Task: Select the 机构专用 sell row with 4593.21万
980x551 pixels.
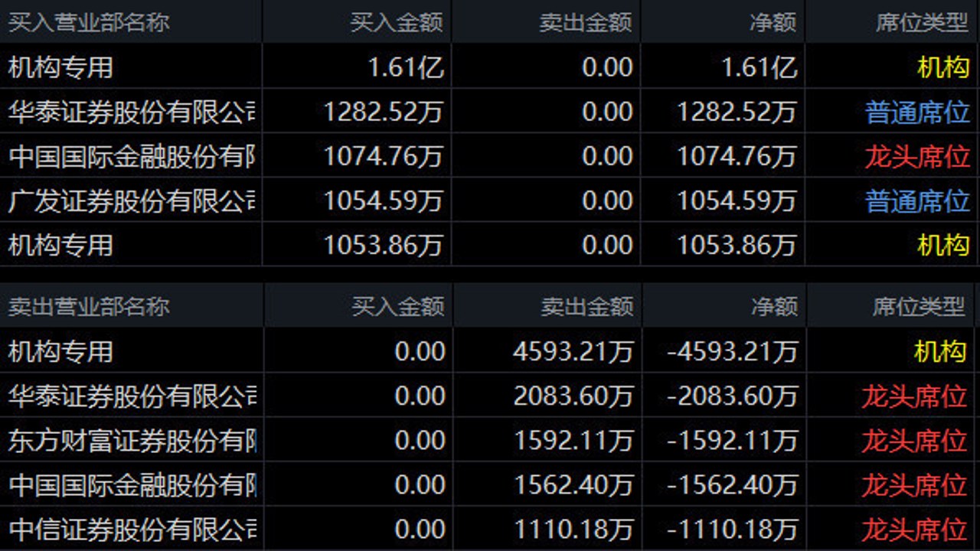Action: click(x=490, y=351)
